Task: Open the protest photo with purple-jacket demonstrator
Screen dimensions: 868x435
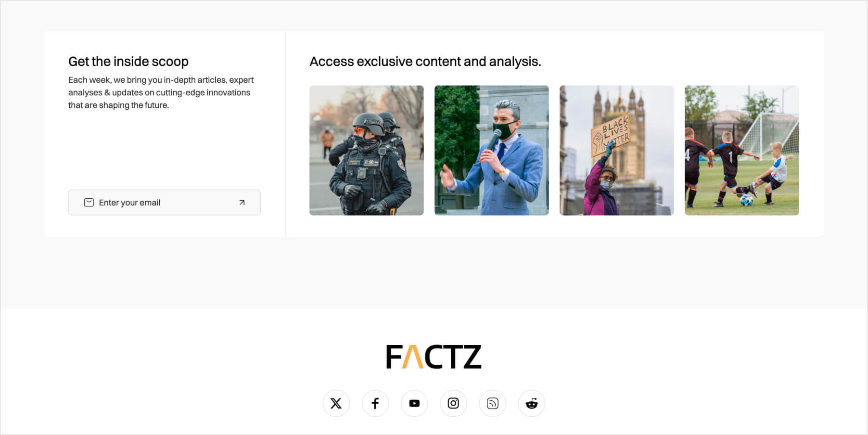Action: click(x=617, y=150)
